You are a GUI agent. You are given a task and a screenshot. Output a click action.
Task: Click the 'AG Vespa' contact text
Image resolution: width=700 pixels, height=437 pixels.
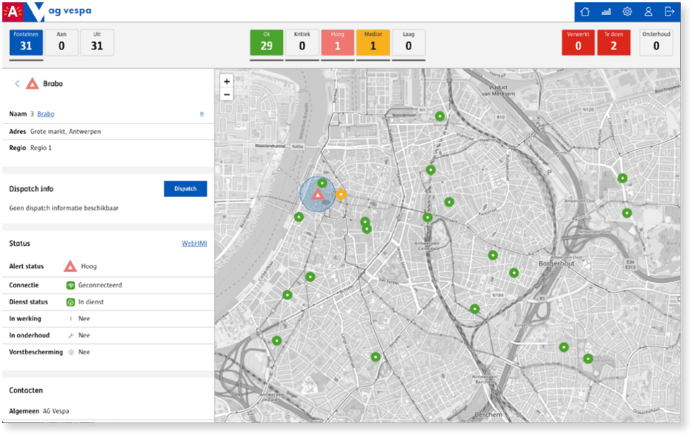pyautogui.click(x=56, y=411)
